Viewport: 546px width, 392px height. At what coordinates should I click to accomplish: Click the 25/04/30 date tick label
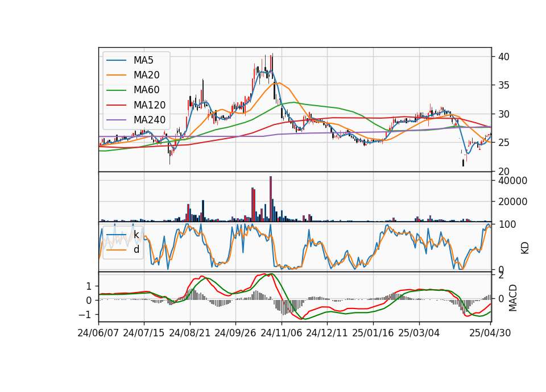[490, 333]
